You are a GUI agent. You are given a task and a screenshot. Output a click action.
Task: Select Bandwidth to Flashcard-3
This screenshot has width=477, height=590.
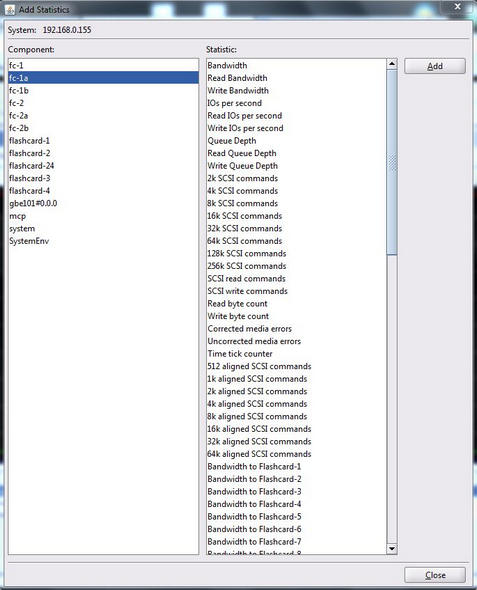297,492
